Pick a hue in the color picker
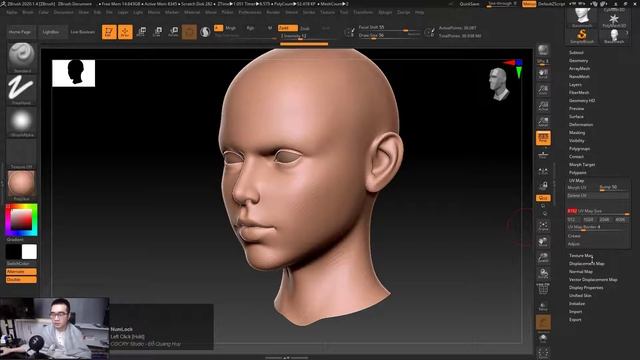The image size is (640, 360). click(x=21, y=220)
